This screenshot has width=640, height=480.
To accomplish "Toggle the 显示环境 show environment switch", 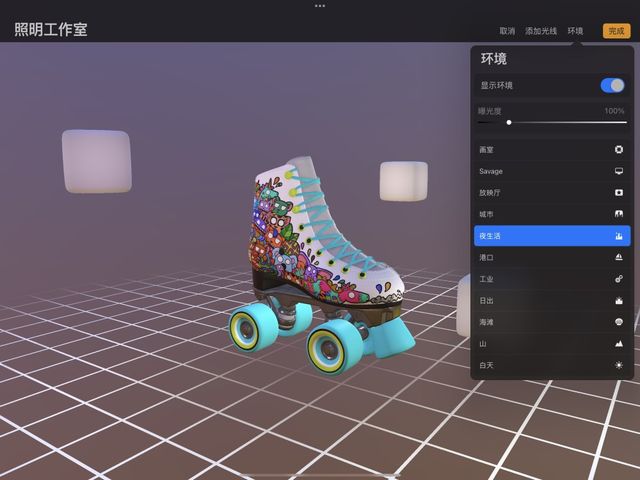I will click(x=612, y=85).
